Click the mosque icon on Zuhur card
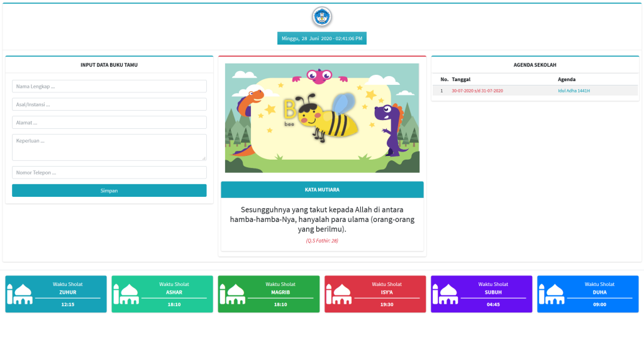Image resolution: width=644 pixels, height=337 pixels. [x=19, y=294]
